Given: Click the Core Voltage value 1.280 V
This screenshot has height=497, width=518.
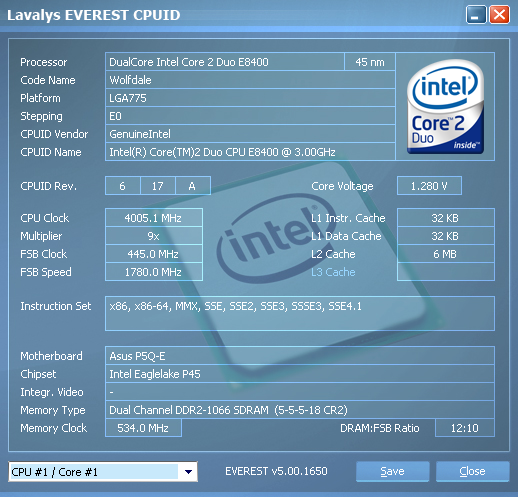Looking at the screenshot, I should [x=429, y=186].
